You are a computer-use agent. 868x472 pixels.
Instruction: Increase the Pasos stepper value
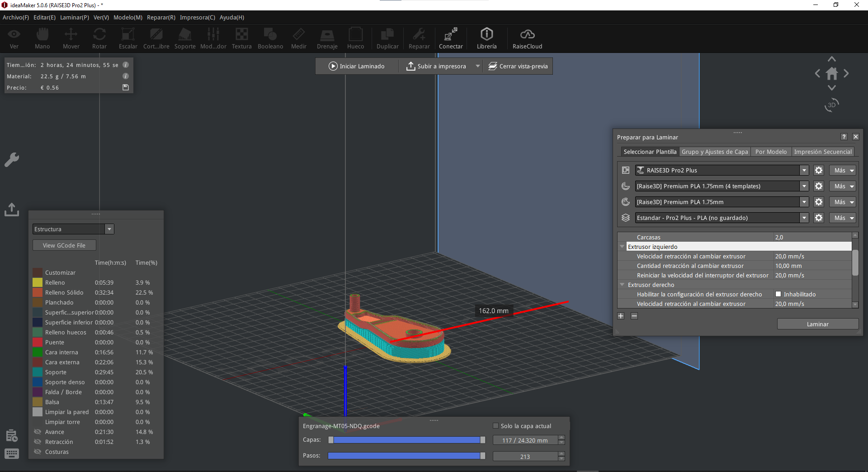point(561,453)
